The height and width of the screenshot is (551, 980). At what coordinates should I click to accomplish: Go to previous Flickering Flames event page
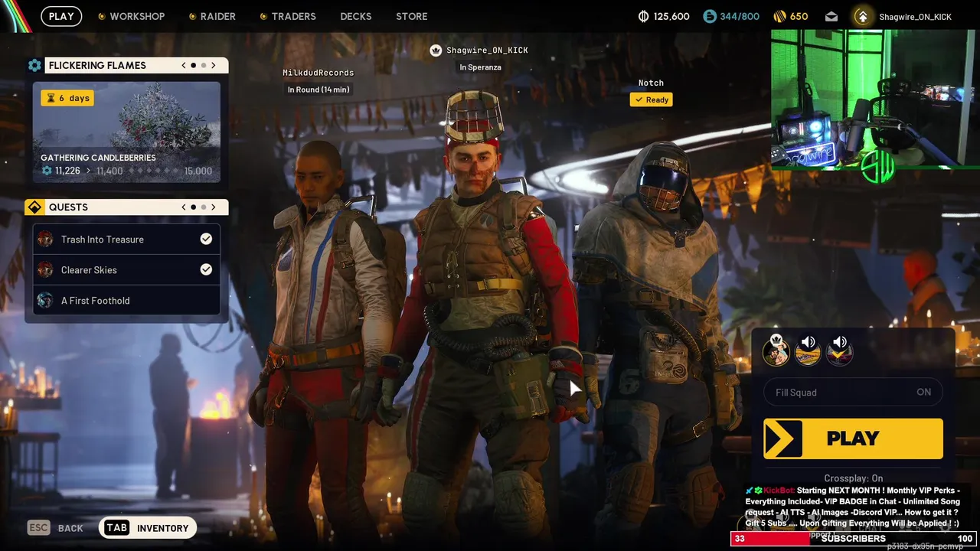coord(184,66)
